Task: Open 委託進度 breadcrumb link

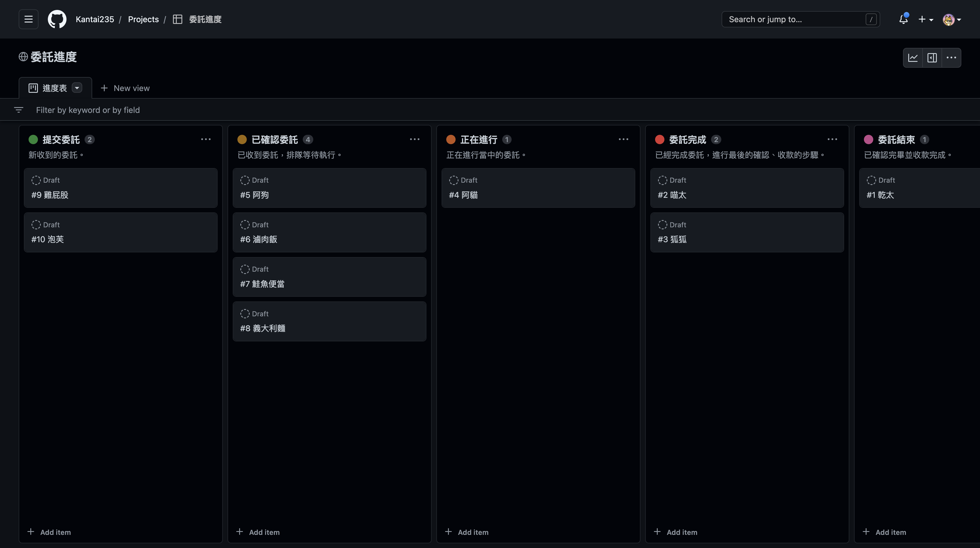Action: (205, 19)
